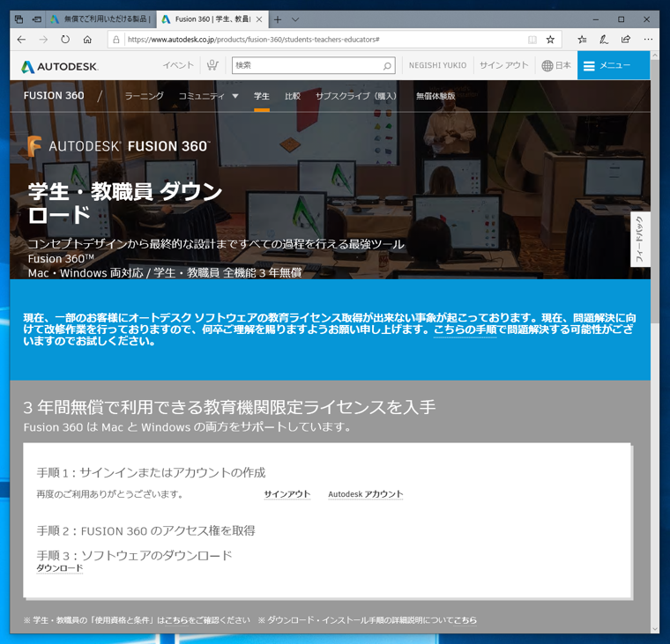The width and height of the screenshot is (670, 644).
Task: Click the set tabs aside icon
Action: [37, 19]
